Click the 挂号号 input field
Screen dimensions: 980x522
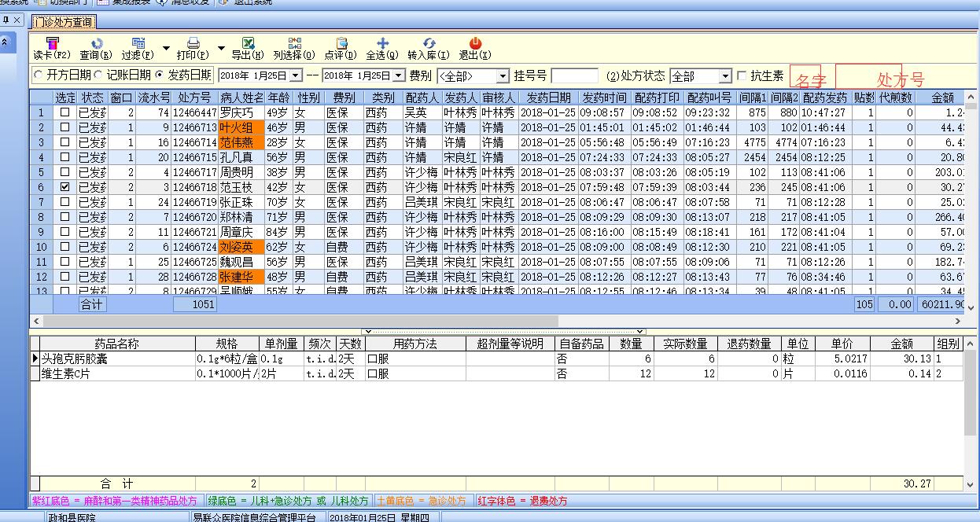[574, 76]
